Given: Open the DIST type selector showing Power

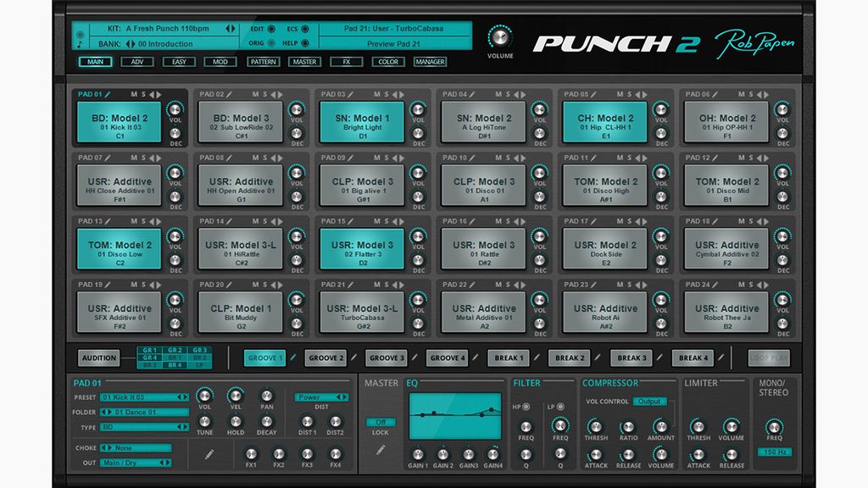Looking at the screenshot, I should click(x=322, y=396).
